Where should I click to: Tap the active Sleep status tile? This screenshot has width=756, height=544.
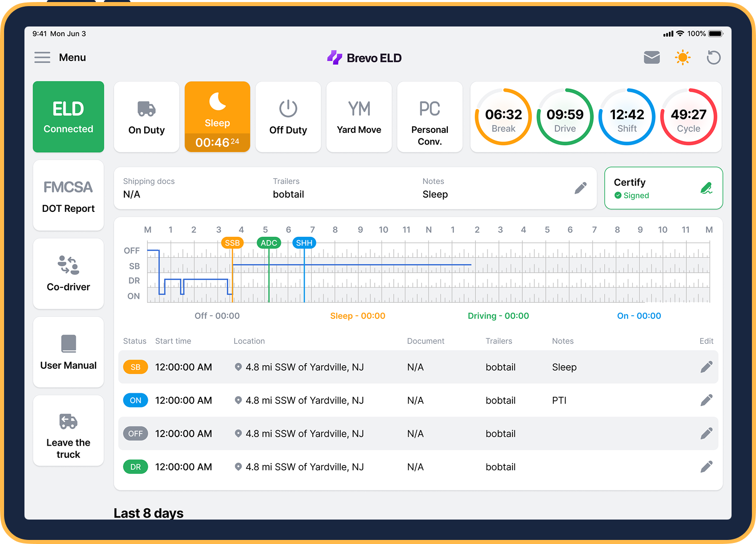(x=218, y=117)
